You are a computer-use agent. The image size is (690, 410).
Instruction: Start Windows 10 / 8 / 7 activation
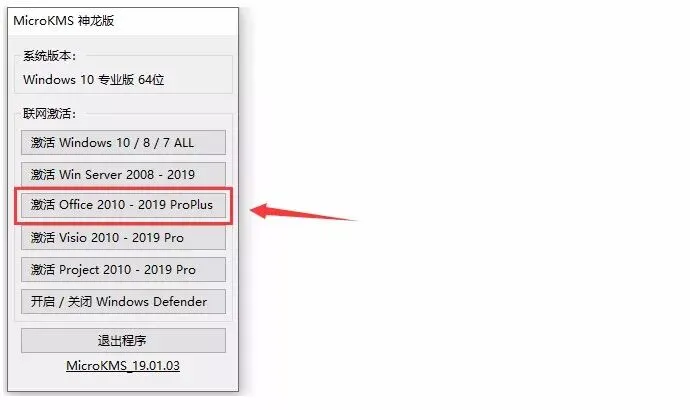[123, 143]
